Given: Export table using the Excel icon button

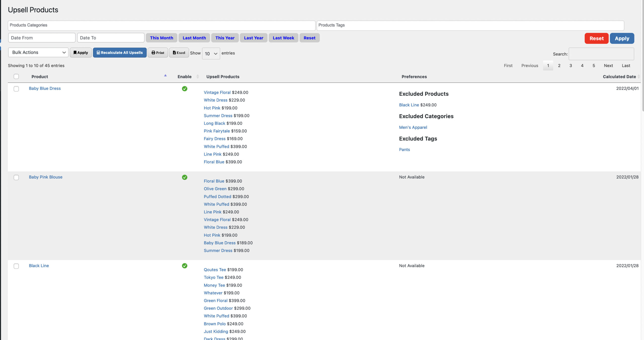Looking at the screenshot, I should (x=179, y=53).
